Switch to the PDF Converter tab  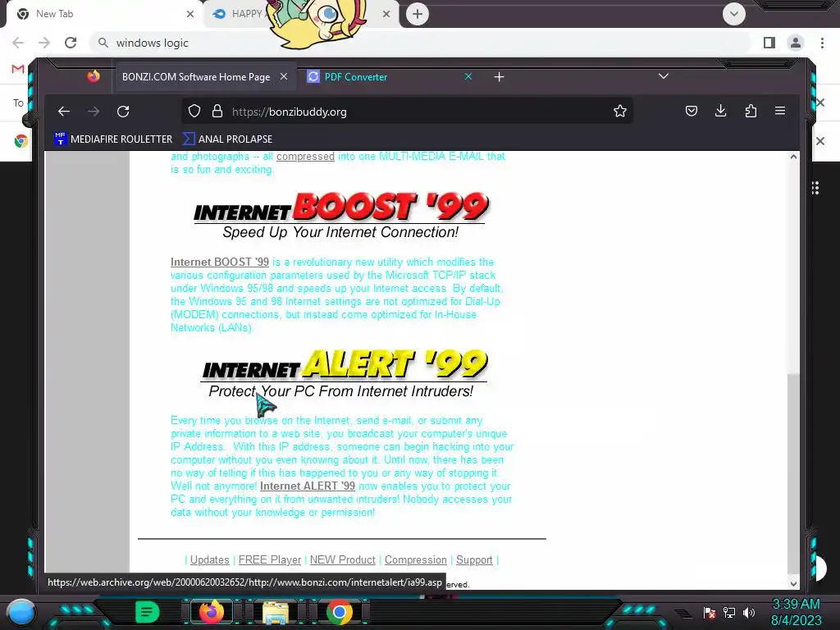pos(390,76)
